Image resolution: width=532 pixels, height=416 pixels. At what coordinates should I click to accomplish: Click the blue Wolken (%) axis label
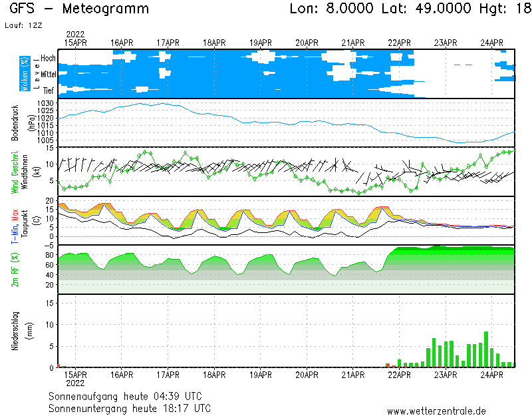25,74
